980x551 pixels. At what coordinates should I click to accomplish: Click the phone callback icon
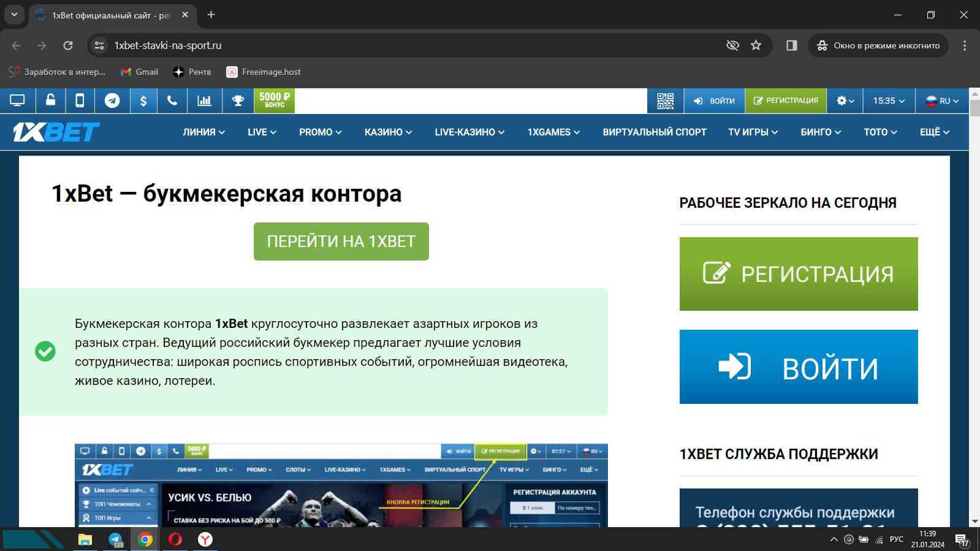point(172,101)
